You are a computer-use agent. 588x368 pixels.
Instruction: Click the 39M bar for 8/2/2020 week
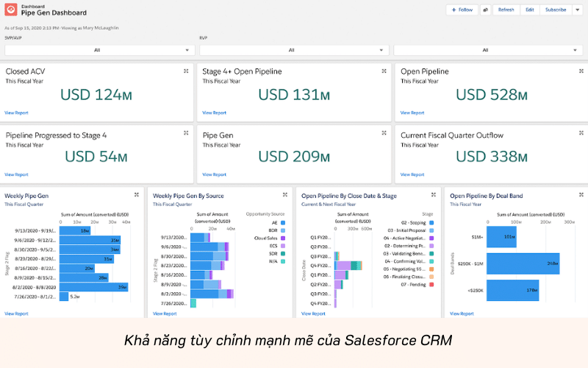coord(94,287)
